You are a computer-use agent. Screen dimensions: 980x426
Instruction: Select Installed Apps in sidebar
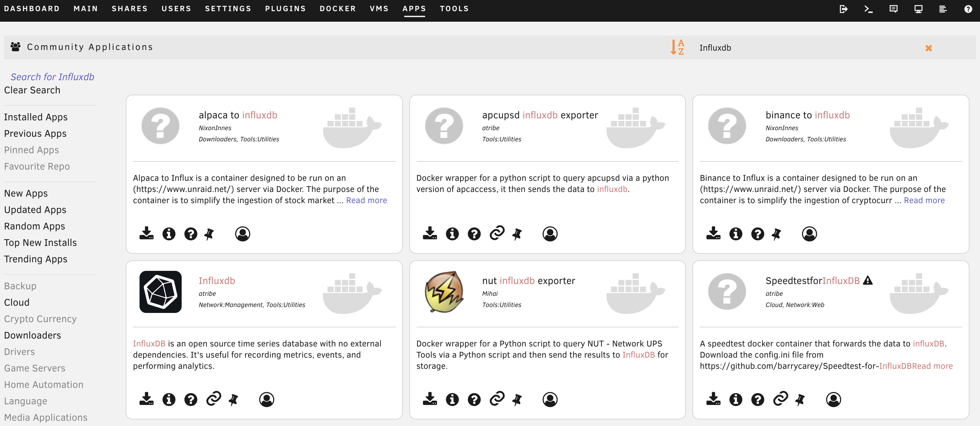36,117
